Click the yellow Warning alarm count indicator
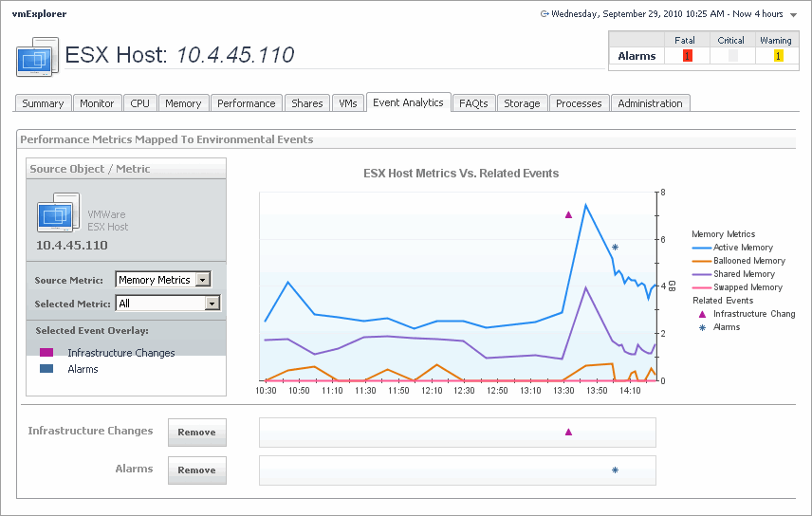812x516 pixels. pyautogui.click(x=778, y=56)
